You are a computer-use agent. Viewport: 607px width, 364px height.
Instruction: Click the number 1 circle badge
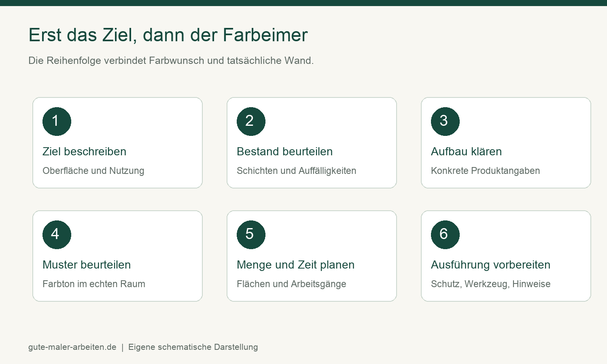[57, 121]
